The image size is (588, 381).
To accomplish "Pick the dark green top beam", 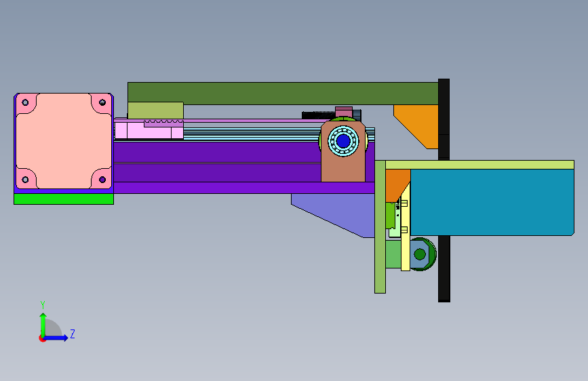I will 283,94.
